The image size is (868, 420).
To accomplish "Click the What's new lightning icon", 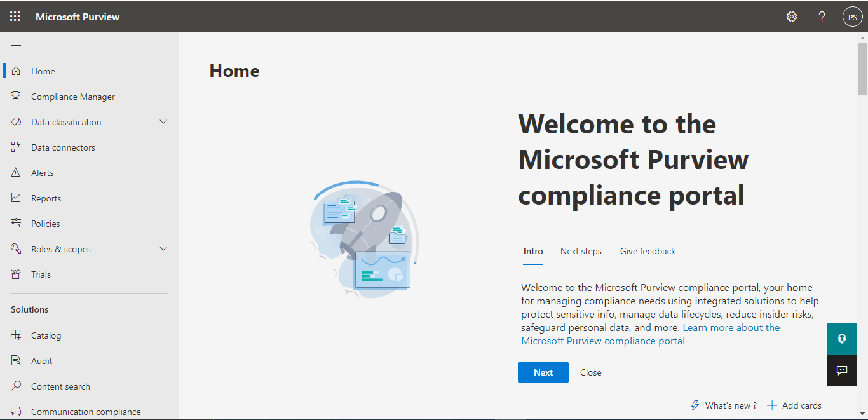I will coord(695,405).
